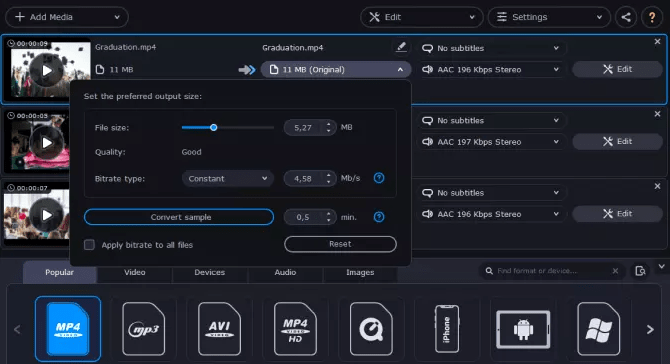Select the QuickTime MOV format preset
The image size is (670, 364).
(371, 329)
